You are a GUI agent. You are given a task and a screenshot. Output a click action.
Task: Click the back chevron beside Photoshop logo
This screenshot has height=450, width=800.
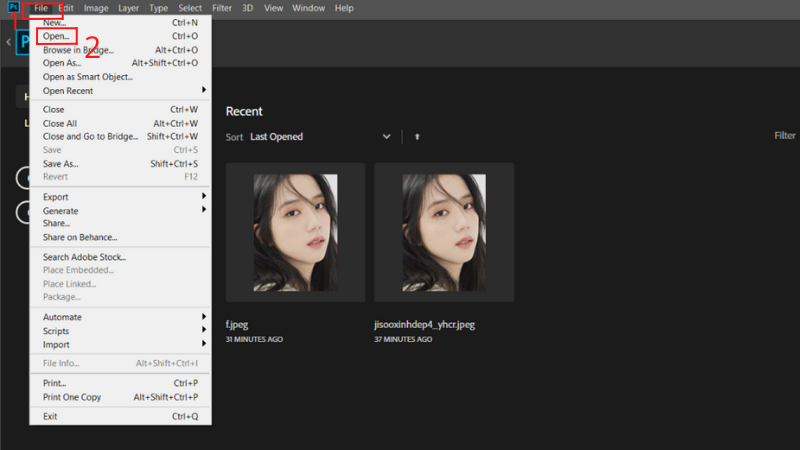[x=9, y=42]
